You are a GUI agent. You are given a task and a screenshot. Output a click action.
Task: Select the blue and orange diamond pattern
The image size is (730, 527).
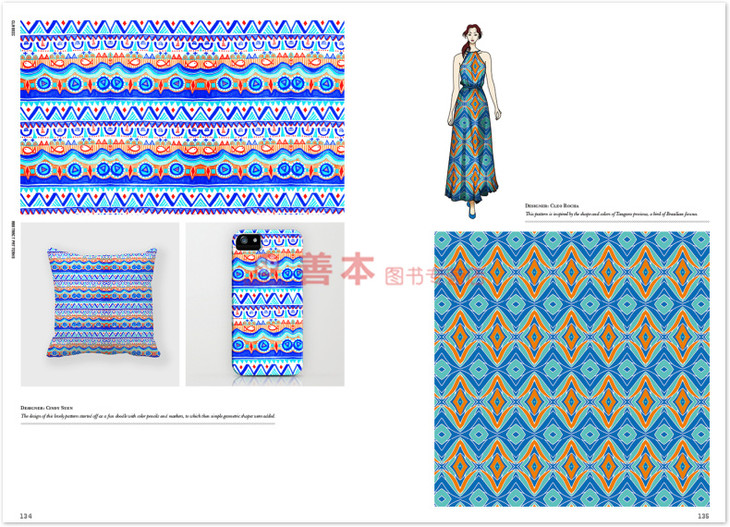click(571, 368)
